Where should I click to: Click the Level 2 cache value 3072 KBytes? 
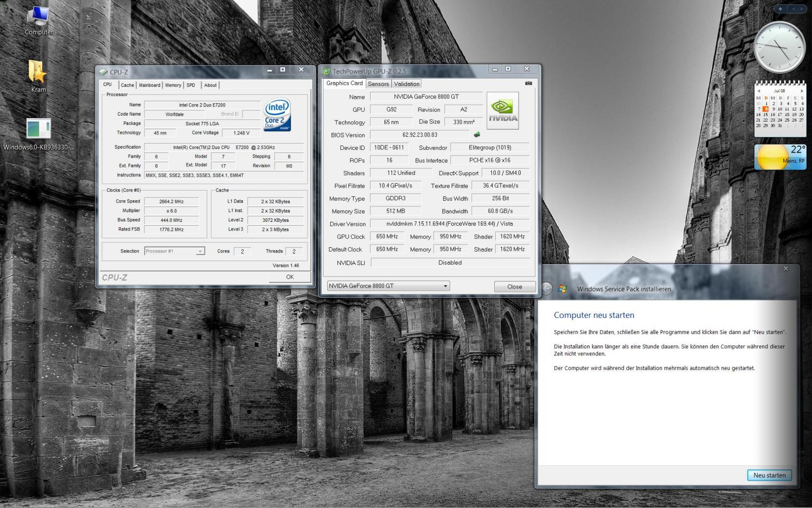275,220
